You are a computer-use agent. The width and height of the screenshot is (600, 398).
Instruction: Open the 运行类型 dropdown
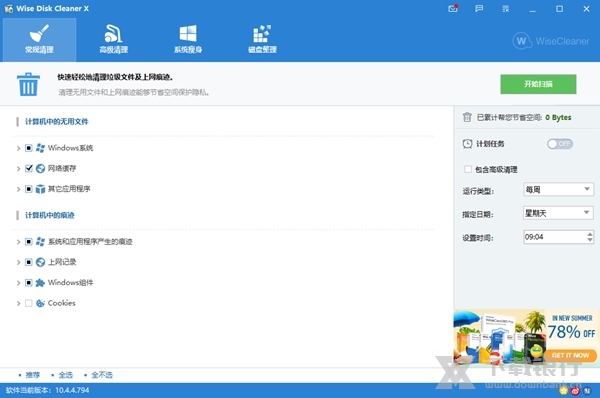(558, 189)
